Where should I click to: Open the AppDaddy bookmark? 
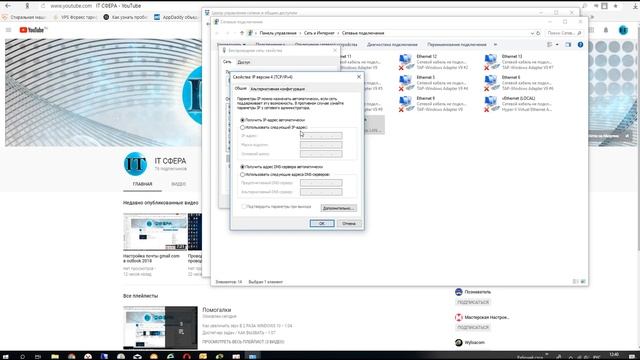point(176,17)
